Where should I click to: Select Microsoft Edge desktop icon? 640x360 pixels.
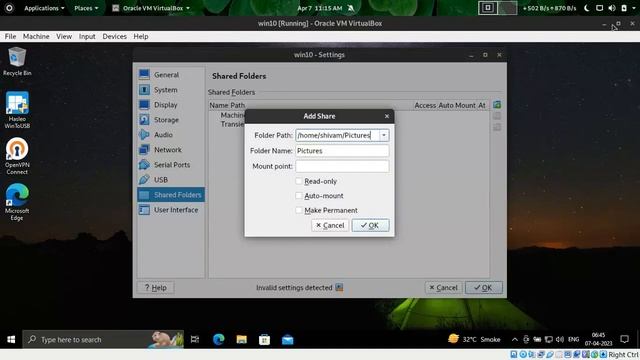click(17, 202)
